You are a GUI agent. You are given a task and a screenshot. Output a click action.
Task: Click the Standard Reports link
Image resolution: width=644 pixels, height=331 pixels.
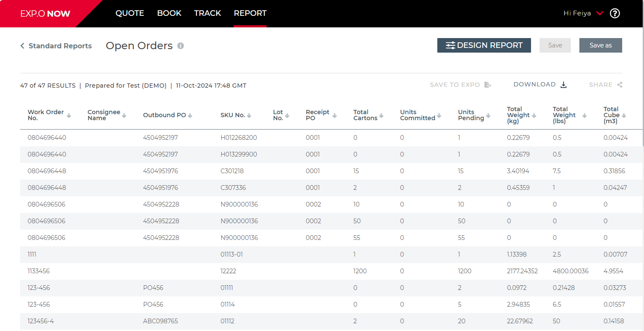pyautogui.click(x=60, y=46)
